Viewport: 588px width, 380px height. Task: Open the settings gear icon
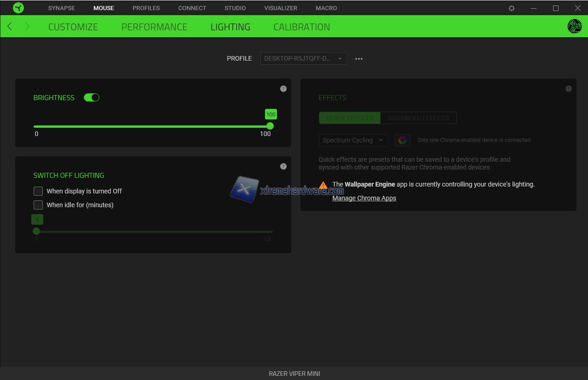coord(512,8)
